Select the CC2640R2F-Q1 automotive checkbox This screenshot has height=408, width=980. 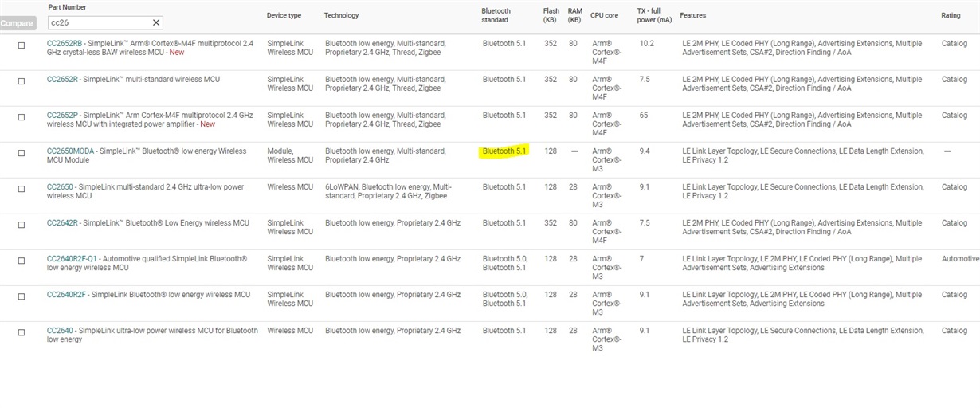click(x=22, y=261)
